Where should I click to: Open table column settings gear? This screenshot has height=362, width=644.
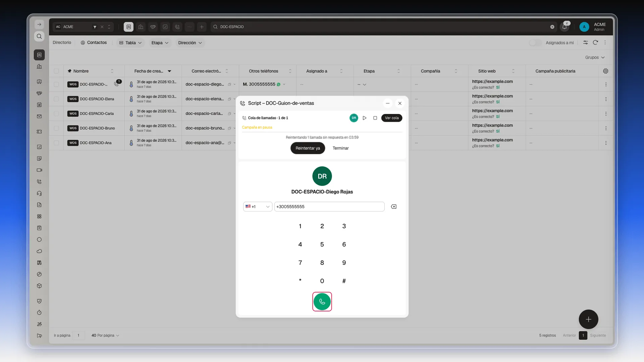pyautogui.click(x=605, y=71)
